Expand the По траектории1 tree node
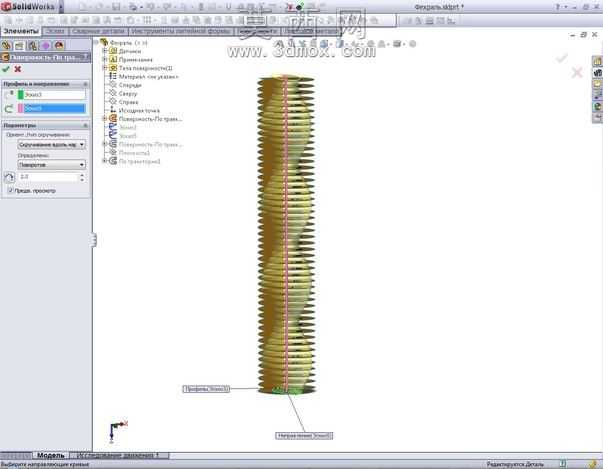Image resolution: width=603 pixels, height=469 pixels. (x=105, y=161)
